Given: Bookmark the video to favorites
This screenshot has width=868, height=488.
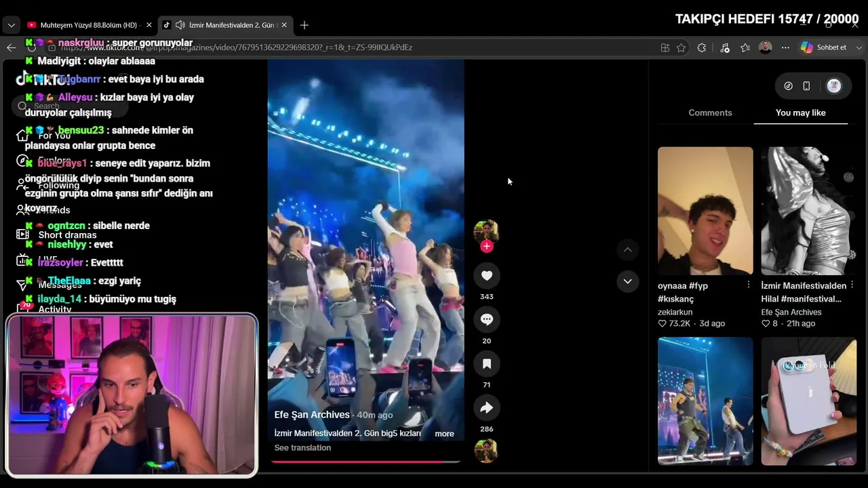Looking at the screenshot, I should pos(486,364).
